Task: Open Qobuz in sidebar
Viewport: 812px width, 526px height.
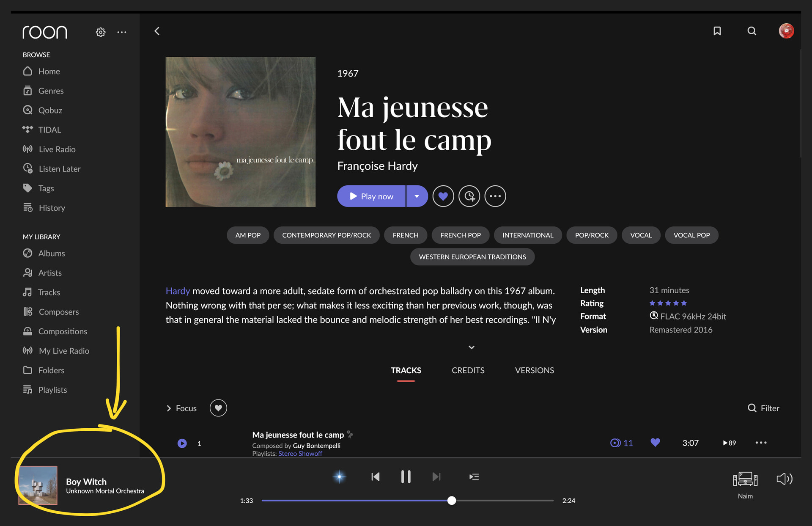Action: 42,110
